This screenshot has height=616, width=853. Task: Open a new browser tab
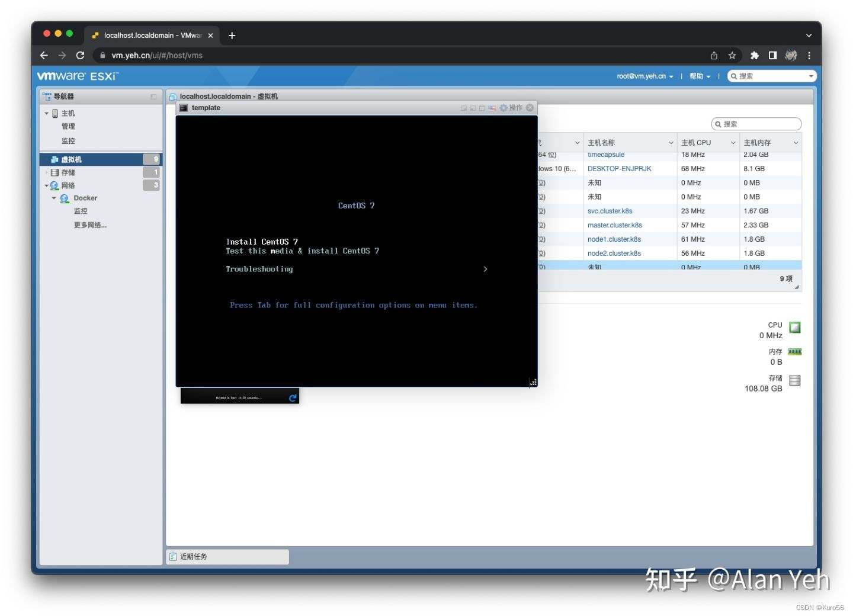(x=232, y=36)
